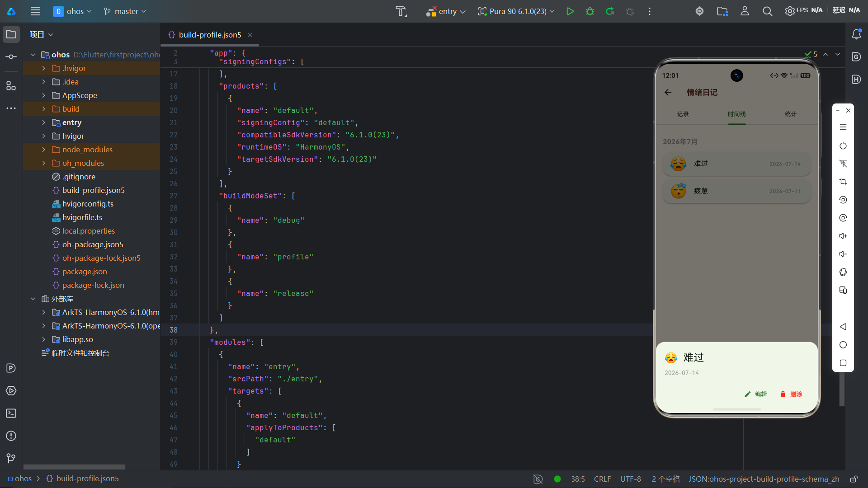Switch to the 统计 tab in the app
Viewport: 868px width, 488px height.
pos(791,114)
